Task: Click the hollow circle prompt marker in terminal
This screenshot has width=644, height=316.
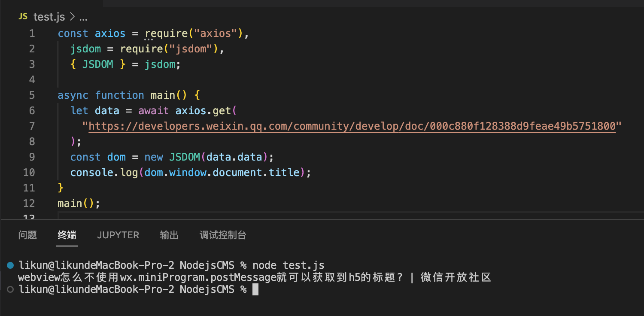Action: point(10,289)
